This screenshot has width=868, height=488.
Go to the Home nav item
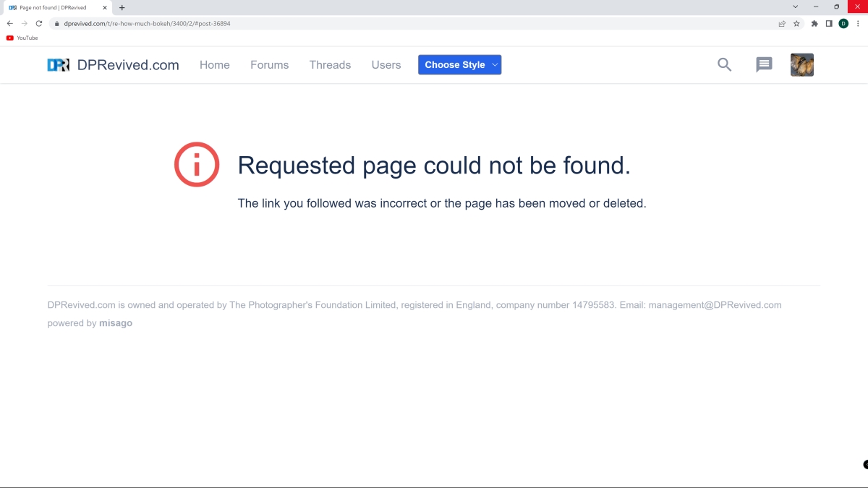[x=214, y=65]
